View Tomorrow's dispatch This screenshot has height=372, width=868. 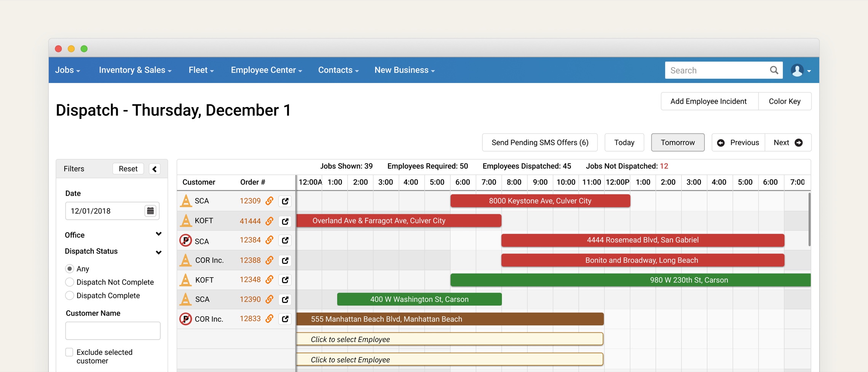(x=678, y=142)
